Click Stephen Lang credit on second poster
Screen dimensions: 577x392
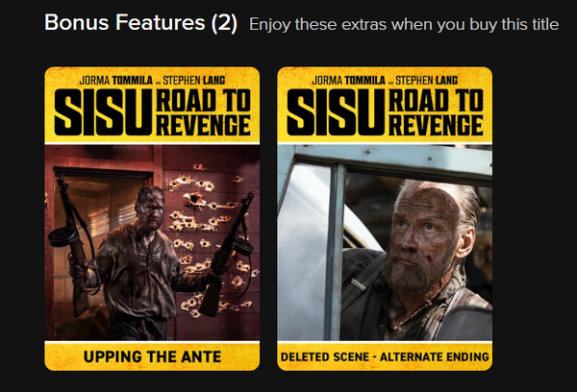click(x=426, y=80)
